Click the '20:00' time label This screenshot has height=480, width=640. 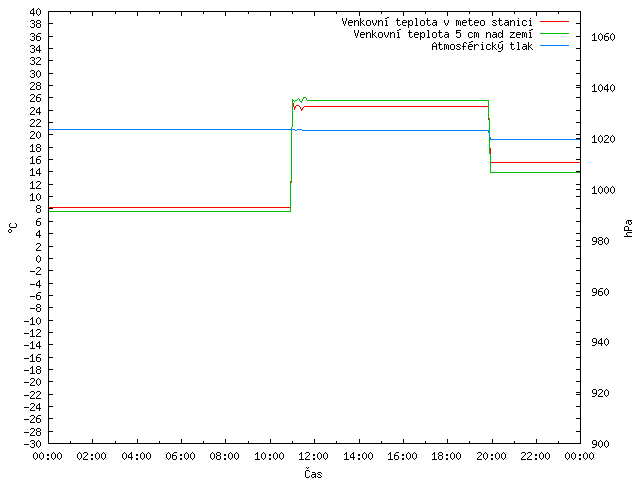(x=491, y=456)
